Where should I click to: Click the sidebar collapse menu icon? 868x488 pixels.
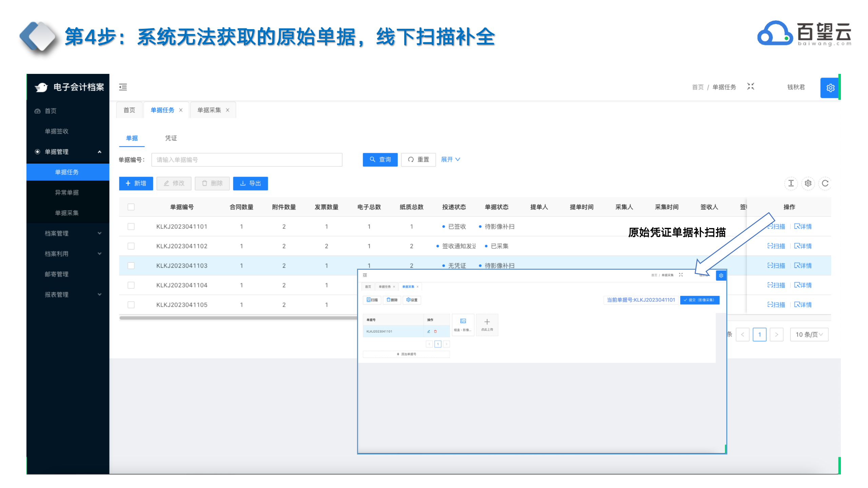(123, 87)
